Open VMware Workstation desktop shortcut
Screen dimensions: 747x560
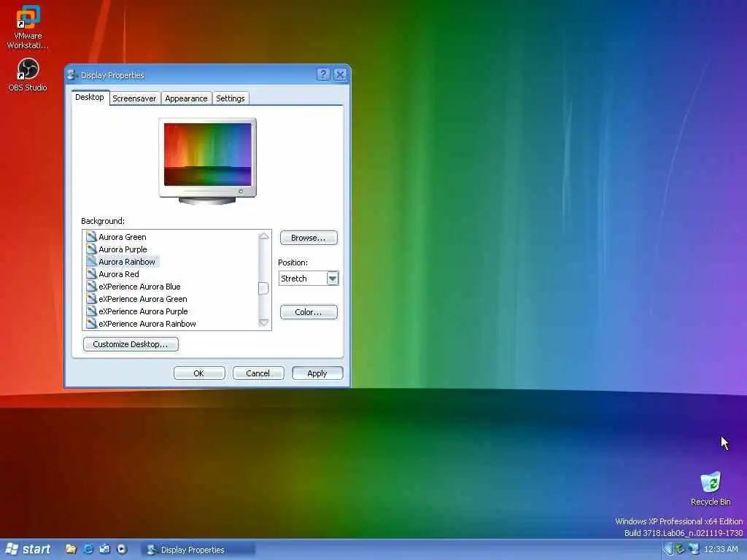pyautogui.click(x=28, y=27)
